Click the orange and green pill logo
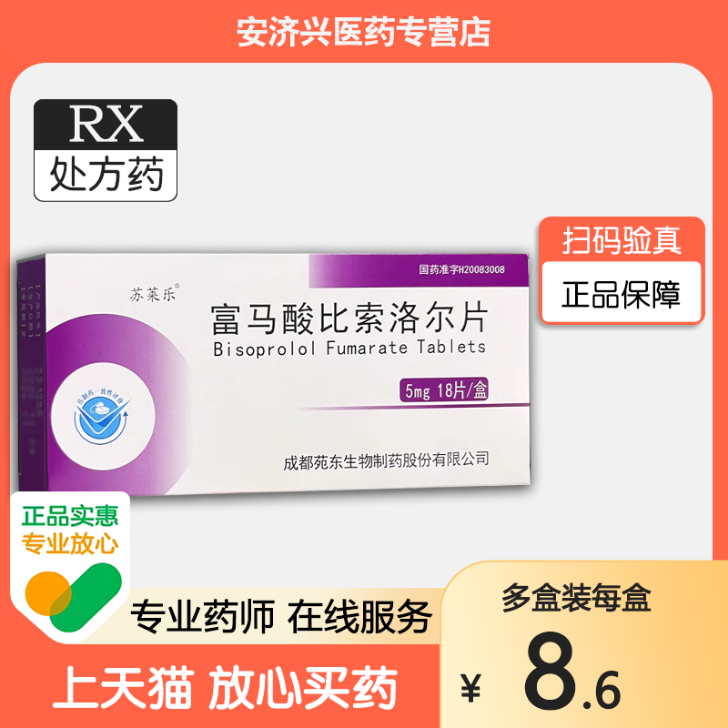Screen dimensions: 728x728 [74, 597]
